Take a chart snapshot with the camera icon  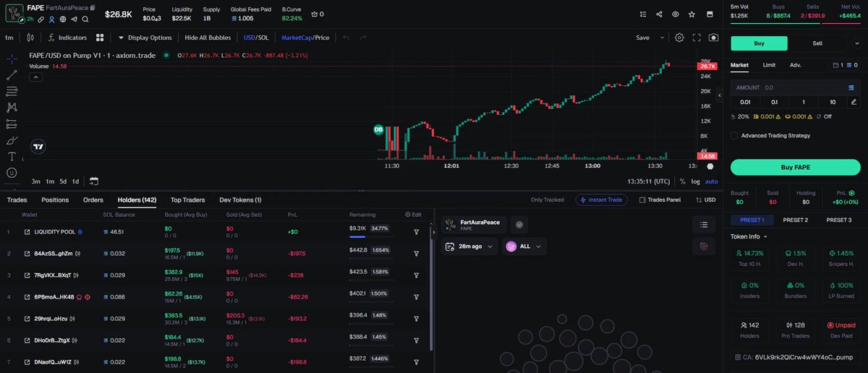[714, 38]
